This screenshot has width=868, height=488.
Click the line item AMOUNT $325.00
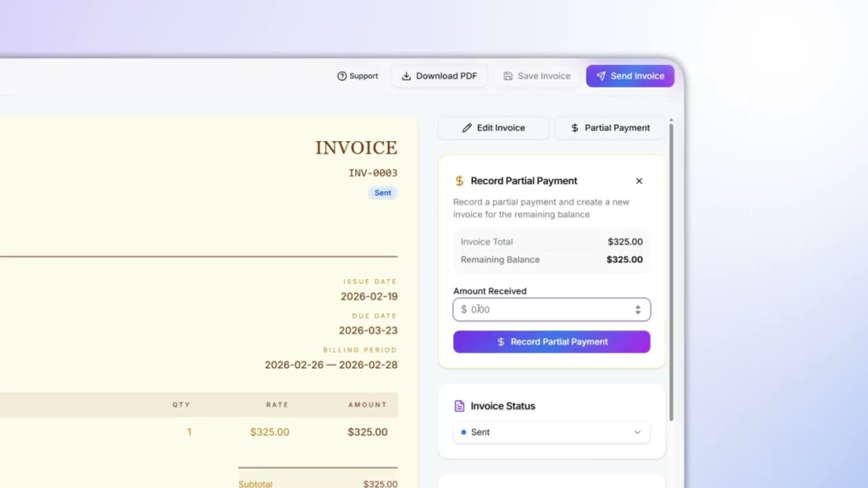tap(368, 432)
